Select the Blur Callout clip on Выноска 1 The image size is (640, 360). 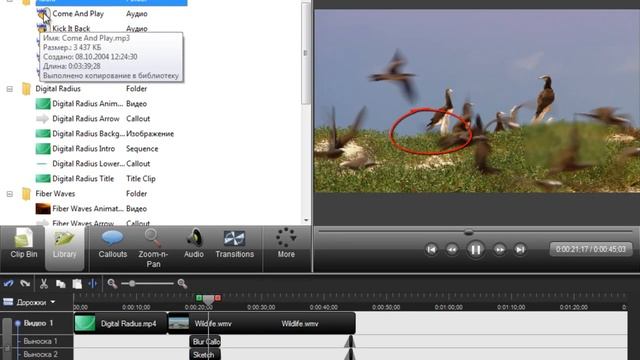point(205,342)
